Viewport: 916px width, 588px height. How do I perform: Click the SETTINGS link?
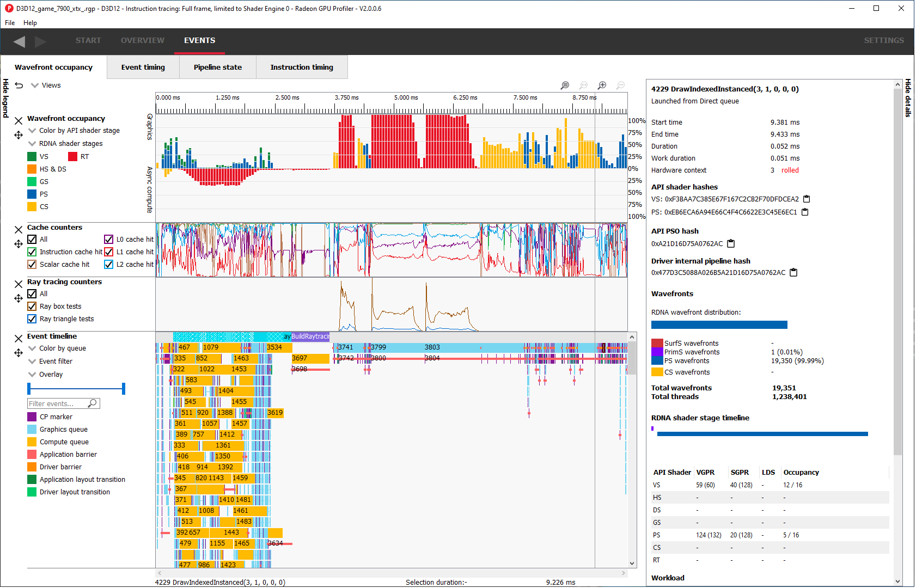pos(883,40)
